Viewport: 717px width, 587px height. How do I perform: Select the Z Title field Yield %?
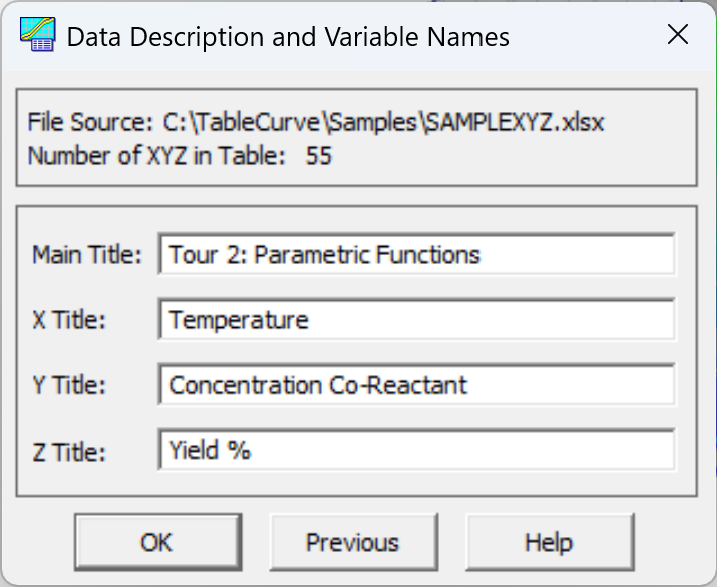(417, 450)
